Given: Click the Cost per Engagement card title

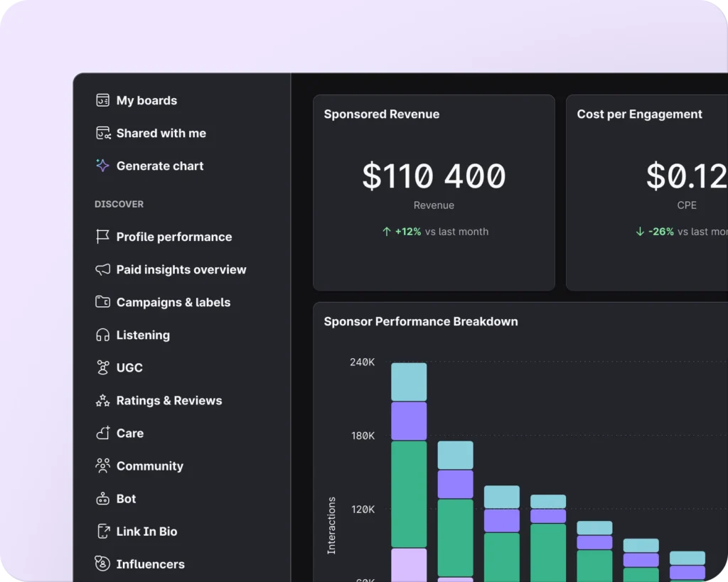Looking at the screenshot, I should pos(639,114).
